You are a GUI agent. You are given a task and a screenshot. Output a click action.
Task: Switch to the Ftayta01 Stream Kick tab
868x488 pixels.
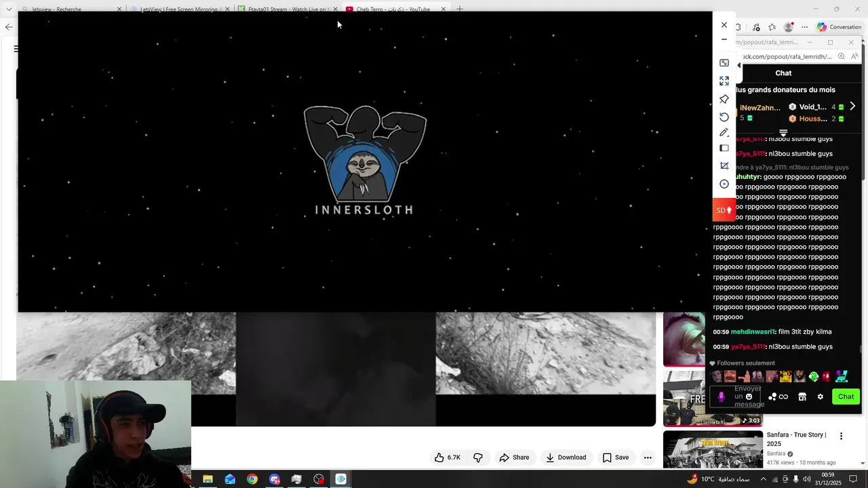pos(287,9)
